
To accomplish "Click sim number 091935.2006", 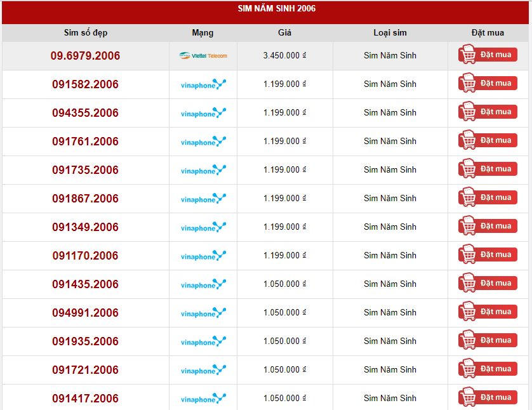I will pos(85,341).
